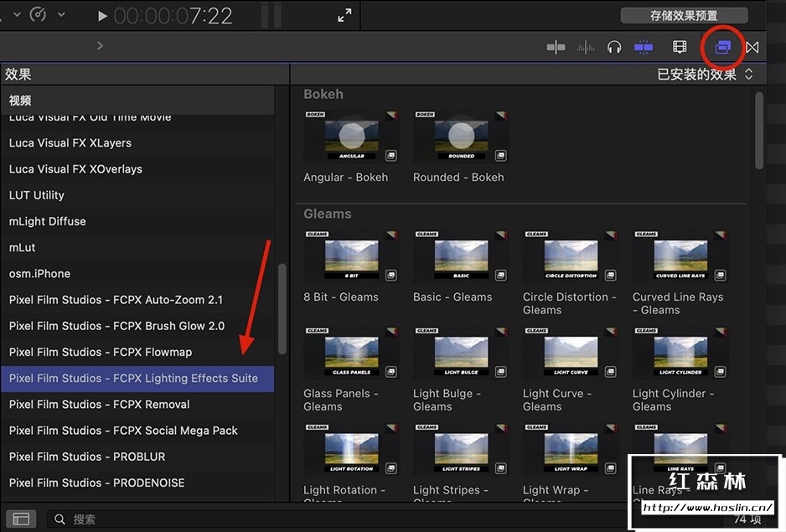Screen dimensions: 786x532
Task: Toggle the effects sidebar visibility button
Action: (21, 519)
